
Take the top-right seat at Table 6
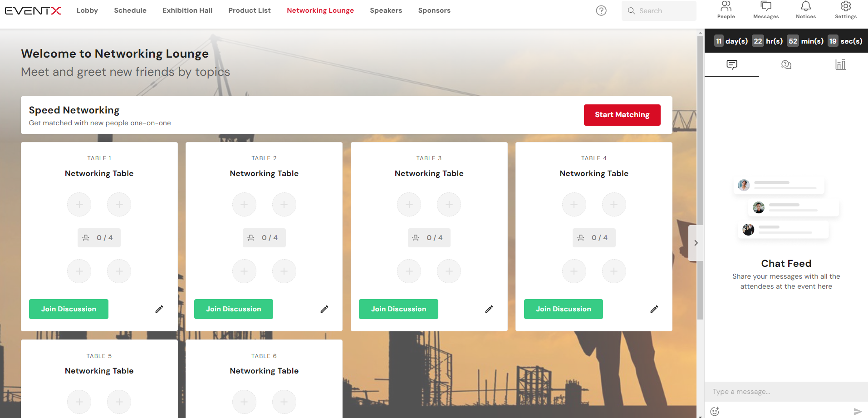(284, 402)
